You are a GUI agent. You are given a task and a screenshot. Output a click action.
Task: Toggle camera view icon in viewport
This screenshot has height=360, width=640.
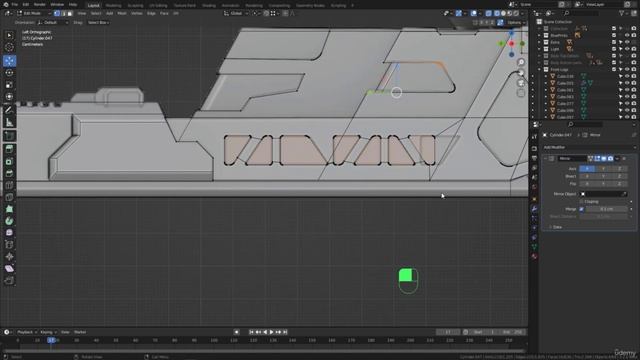[521, 83]
